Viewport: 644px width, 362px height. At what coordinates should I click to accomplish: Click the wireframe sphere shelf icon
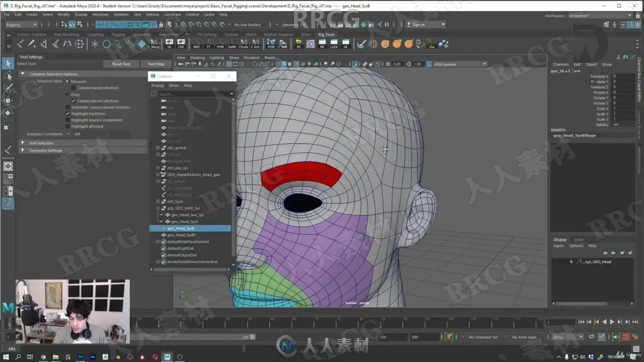coord(373,44)
